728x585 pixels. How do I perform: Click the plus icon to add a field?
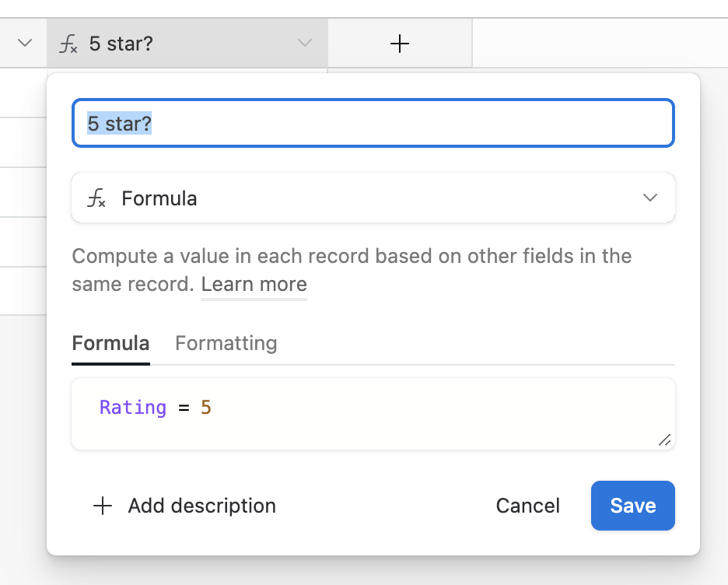400,44
